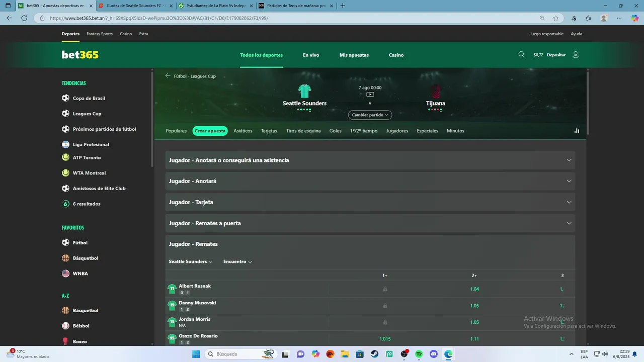Click the Boxeo glove icon

(65, 341)
